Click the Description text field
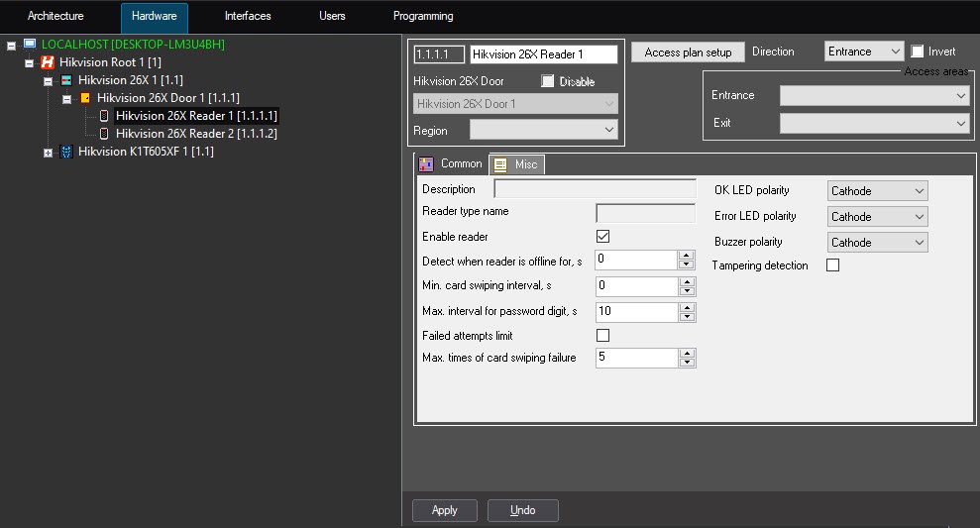This screenshot has width=980, height=528. pos(595,189)
